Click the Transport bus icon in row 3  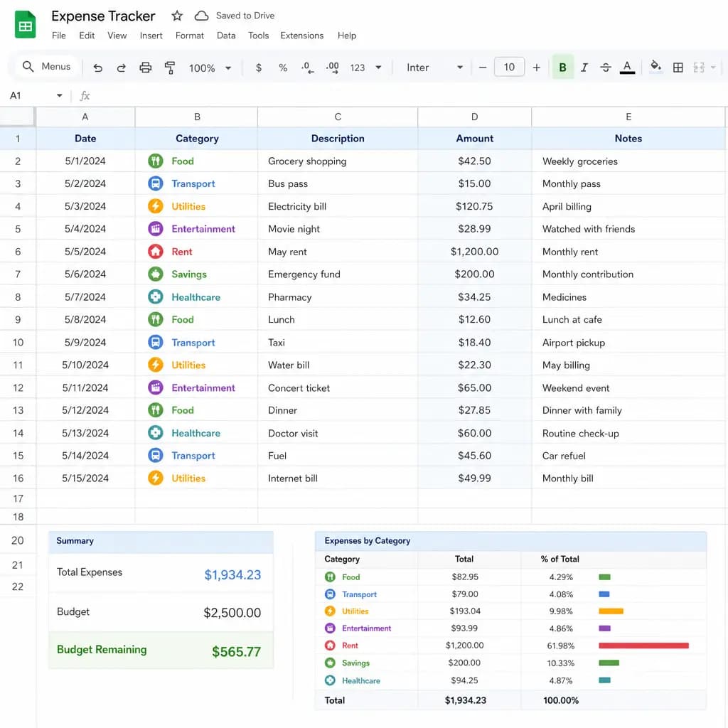tap(156, 184)
